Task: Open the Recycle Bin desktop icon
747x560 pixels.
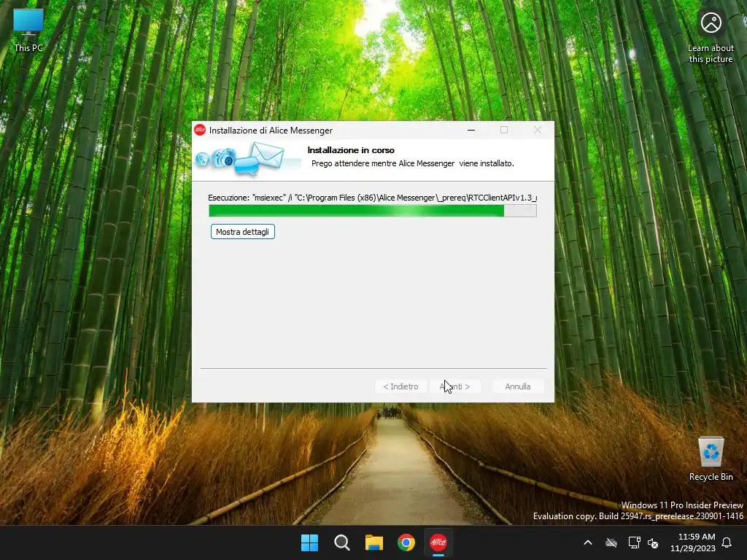Action: coord(711,459)
